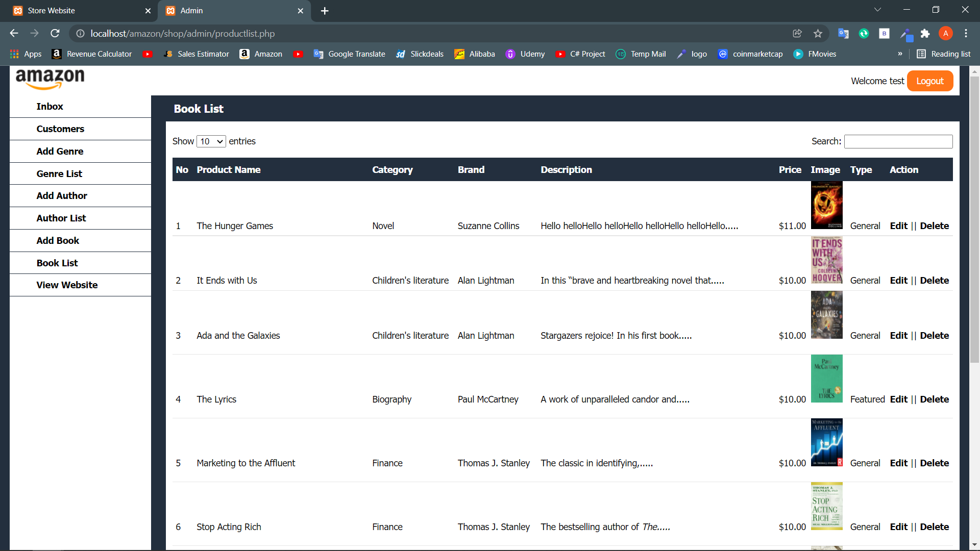The image size is (980, 551).
Task: Click the share icon in the address bar
Action: [x=797, y=33]
